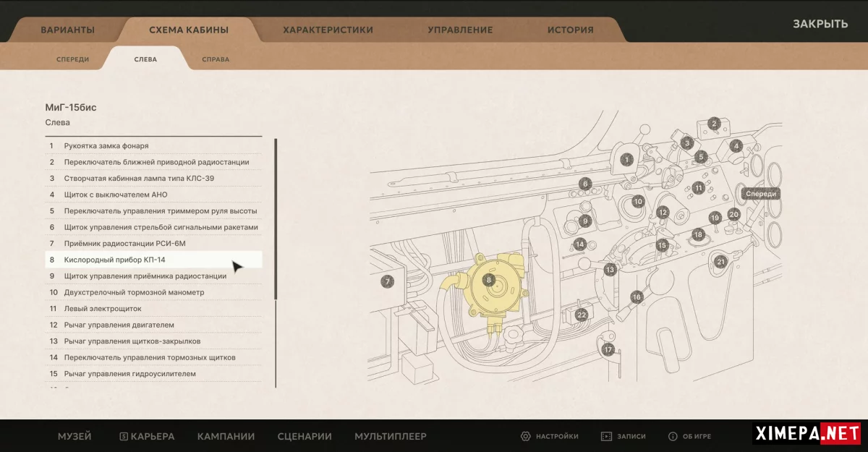Open the Настройки gear settings
Image resolution: width=868 pixels, height=452 pixels.
tap(549, 436)
